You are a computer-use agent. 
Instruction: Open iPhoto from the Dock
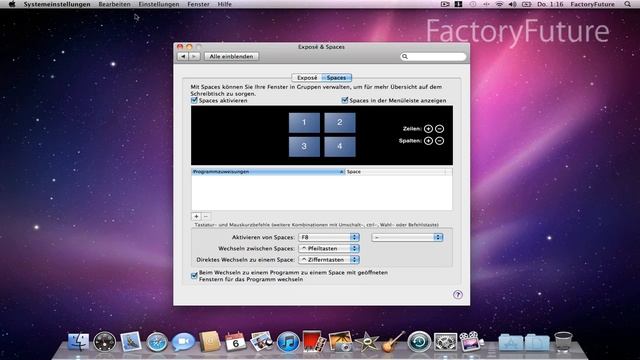point(340,341)
